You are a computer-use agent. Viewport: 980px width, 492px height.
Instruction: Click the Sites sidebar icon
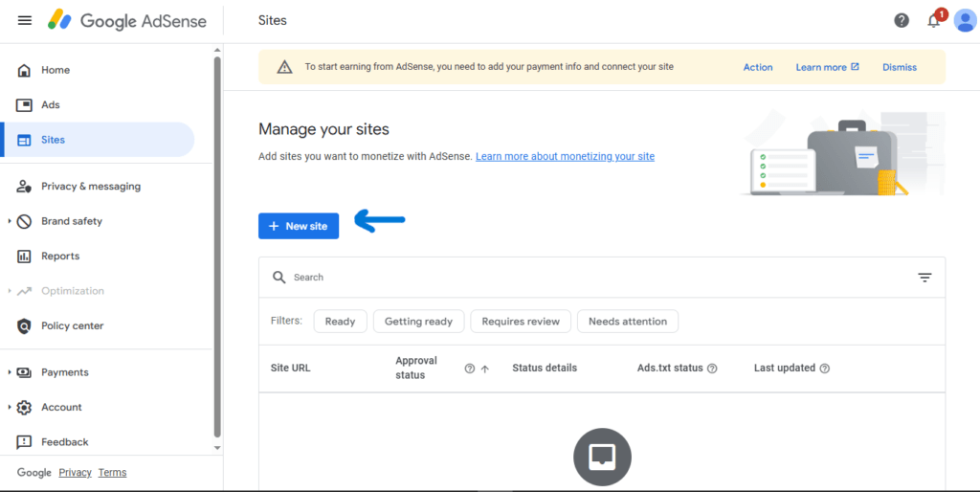24,140
